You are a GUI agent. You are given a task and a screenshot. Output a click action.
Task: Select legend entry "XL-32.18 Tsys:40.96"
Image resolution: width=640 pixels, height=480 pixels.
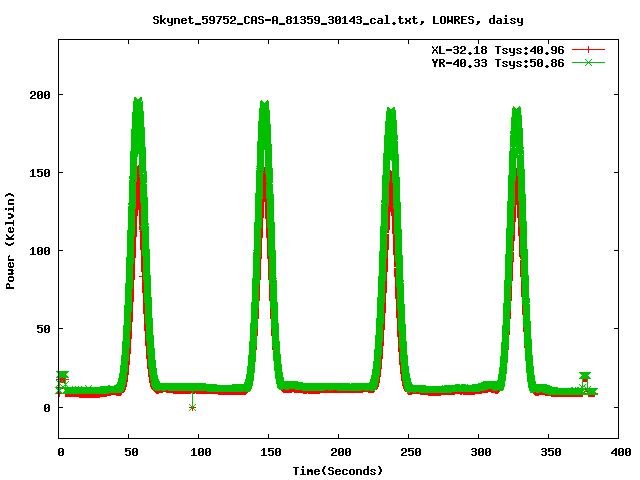click(498, 50)
